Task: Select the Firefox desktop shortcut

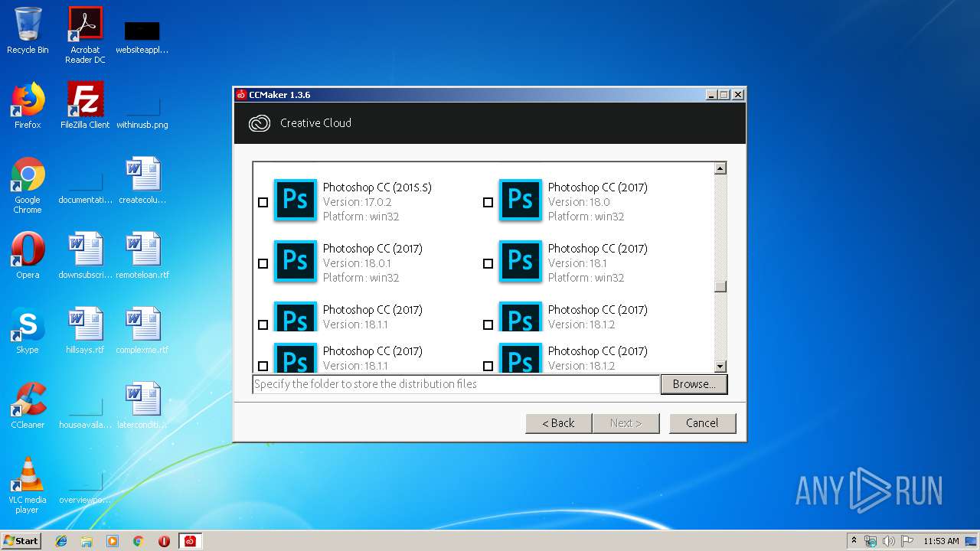Action: click(28, 106)
